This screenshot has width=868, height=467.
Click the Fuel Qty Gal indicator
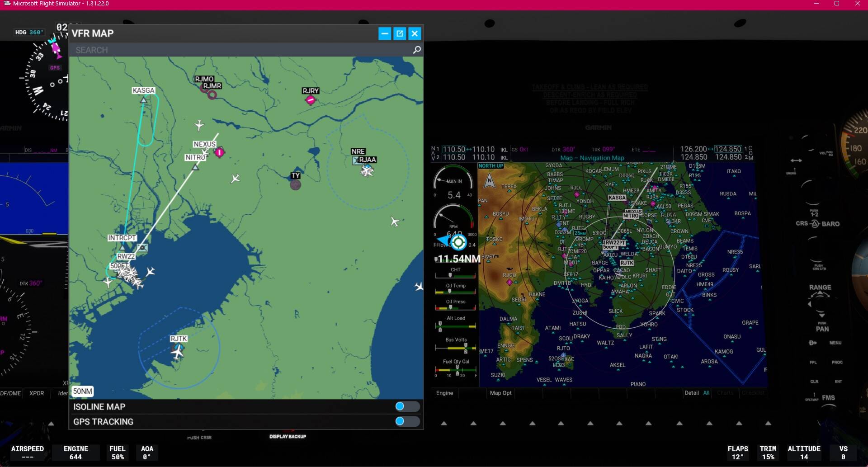tap(456, 368)
